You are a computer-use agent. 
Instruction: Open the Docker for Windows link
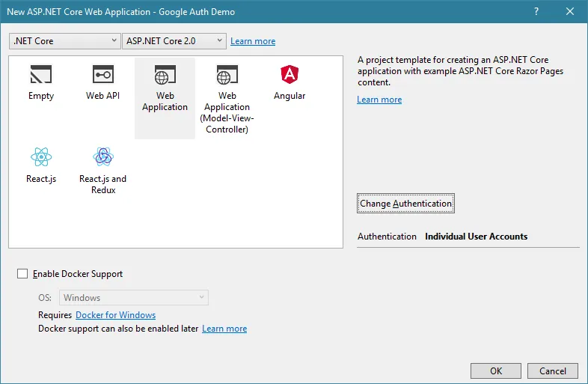tap(115, 315)
